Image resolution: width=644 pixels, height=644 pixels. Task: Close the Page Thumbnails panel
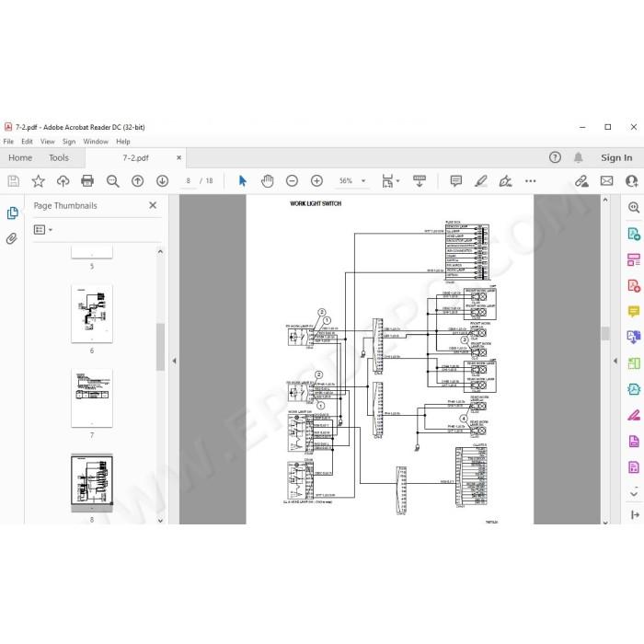(x=153, y=205)
